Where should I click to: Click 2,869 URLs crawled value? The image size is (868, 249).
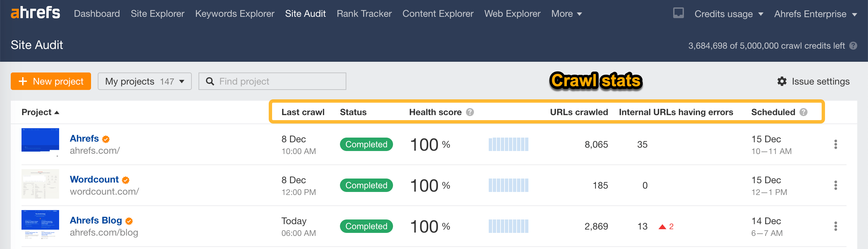tap(596, 227)
